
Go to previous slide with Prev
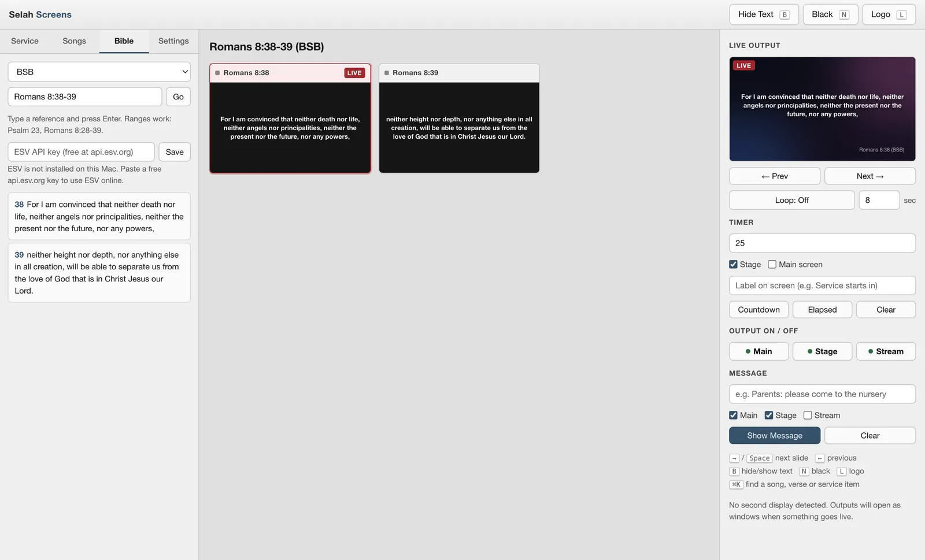coord(775,176)
